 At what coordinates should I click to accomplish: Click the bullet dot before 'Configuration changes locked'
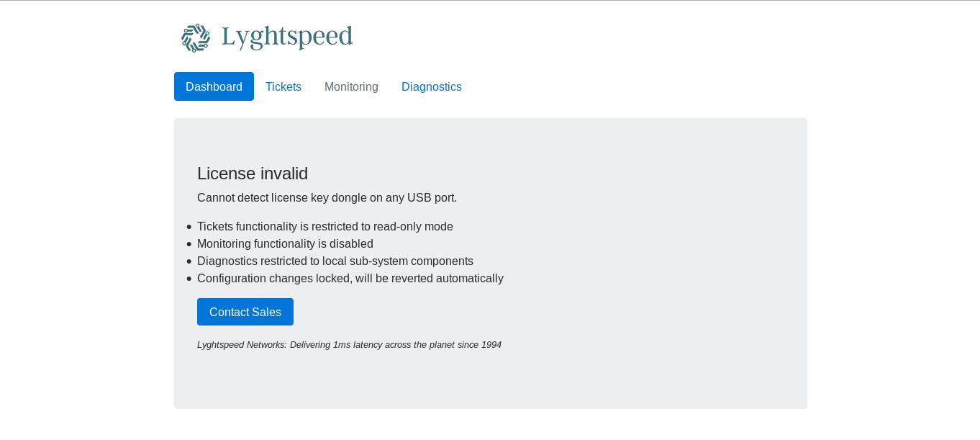(x=189, y=279)
